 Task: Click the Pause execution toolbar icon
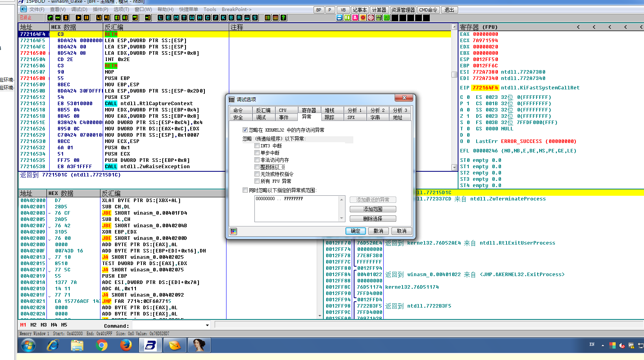[x=86, y=18]
